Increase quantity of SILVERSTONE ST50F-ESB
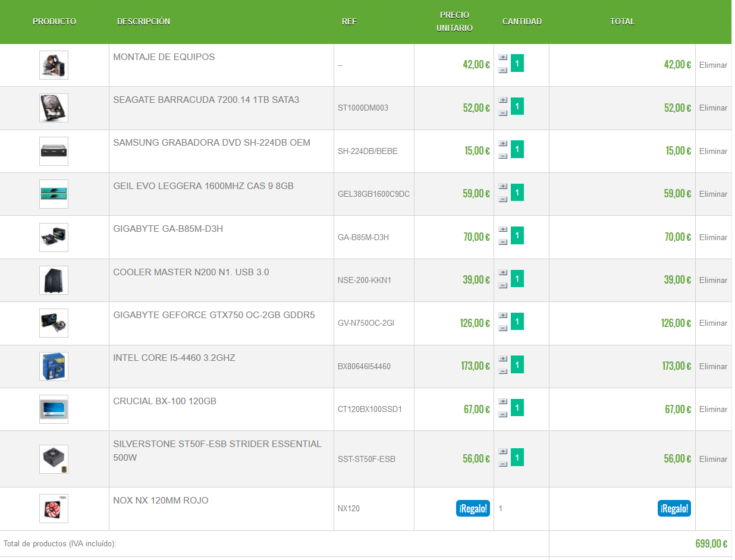This screenshot has height=560, width=735. tap(502, 452)
